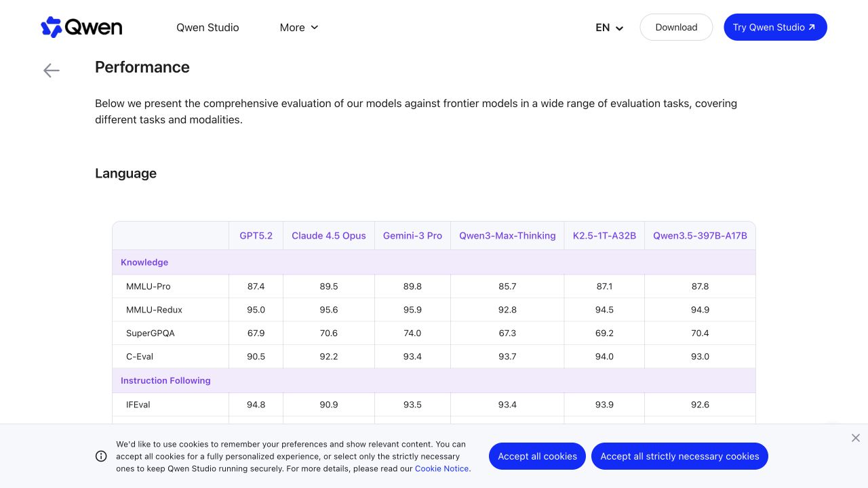
Task: Select the 87.1 score for MMLU-Pro
Action: (604, 287)
